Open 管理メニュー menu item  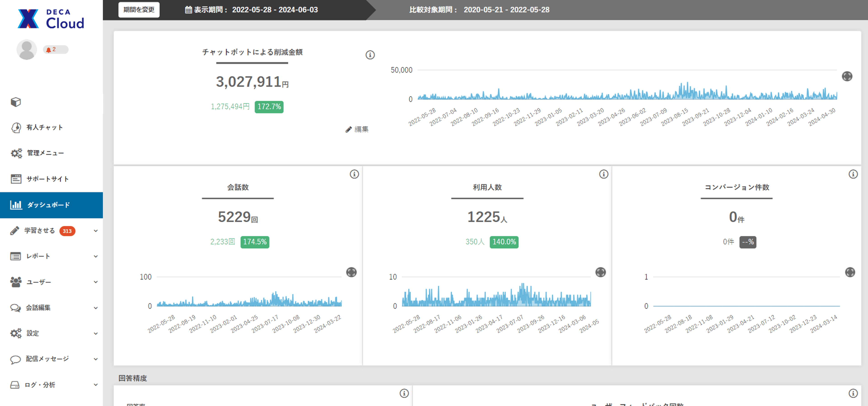51,153
